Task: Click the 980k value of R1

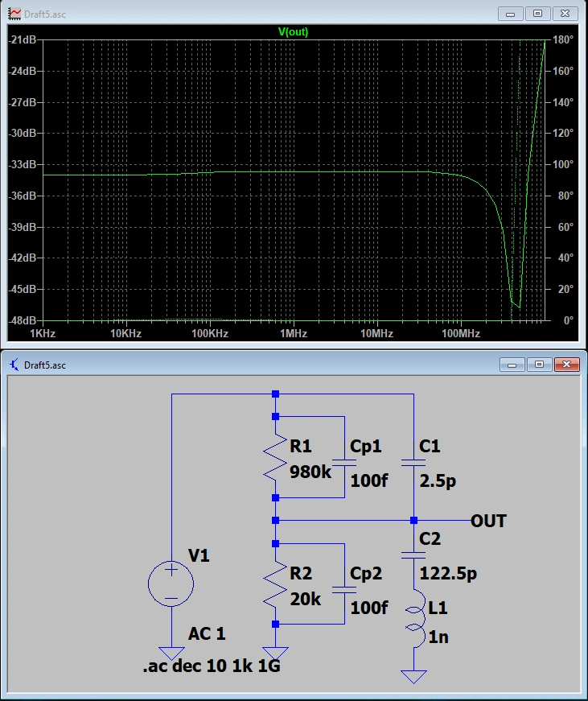Action: 311,472
